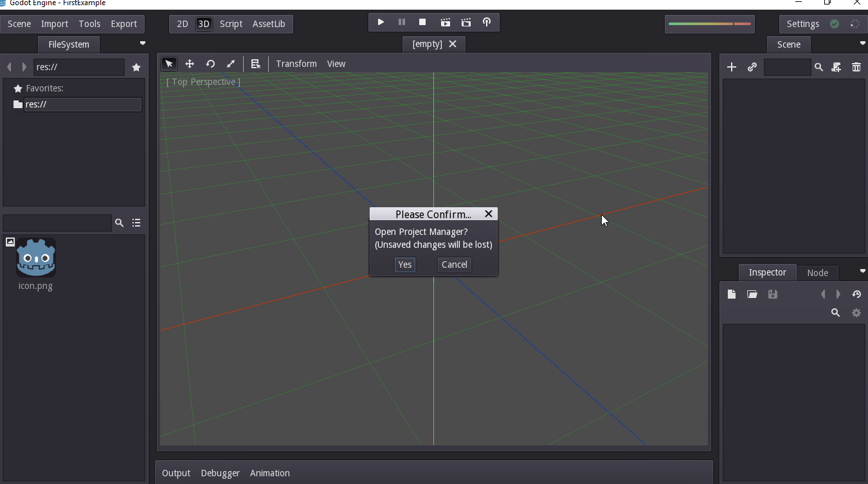
Task: Switch to the 3D workspace
Action: click(x=204, y=24)
